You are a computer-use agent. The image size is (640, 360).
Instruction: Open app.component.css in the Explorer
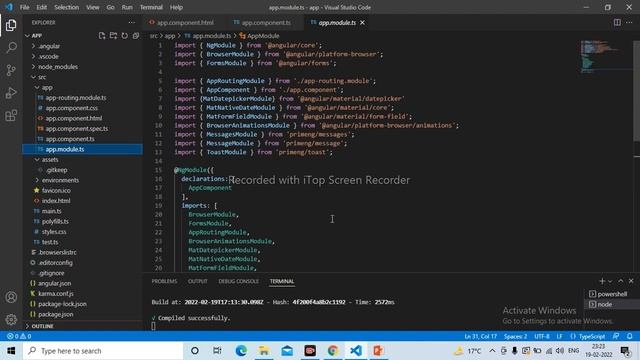click(x=71, y=108)
